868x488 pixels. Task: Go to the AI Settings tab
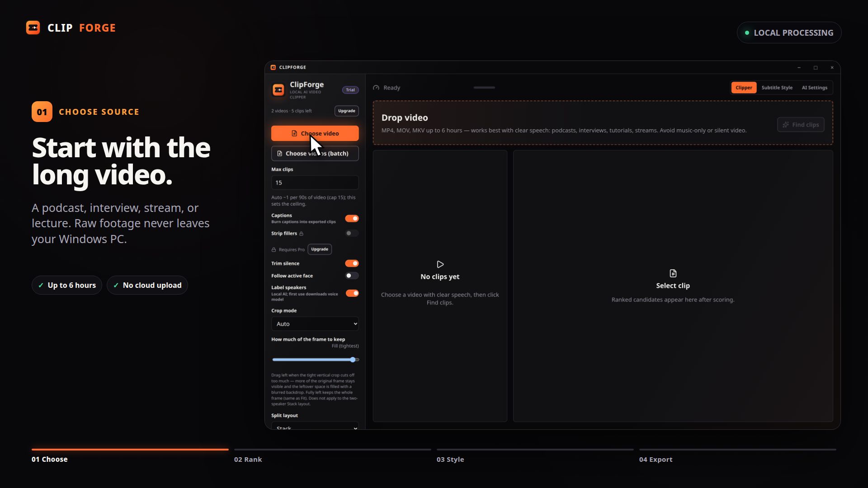pos(815,88)
